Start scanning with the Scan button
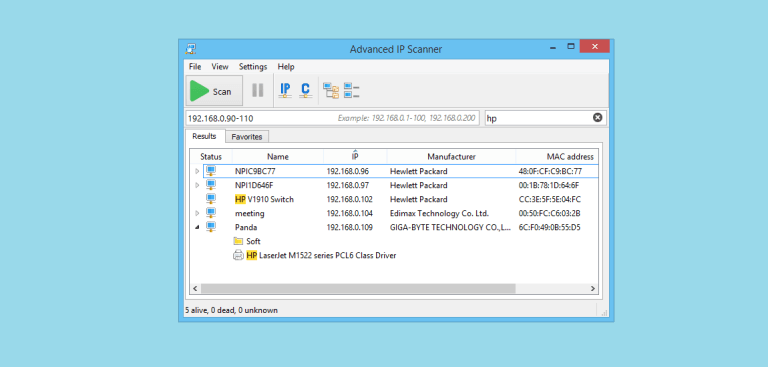 point(214,91)
